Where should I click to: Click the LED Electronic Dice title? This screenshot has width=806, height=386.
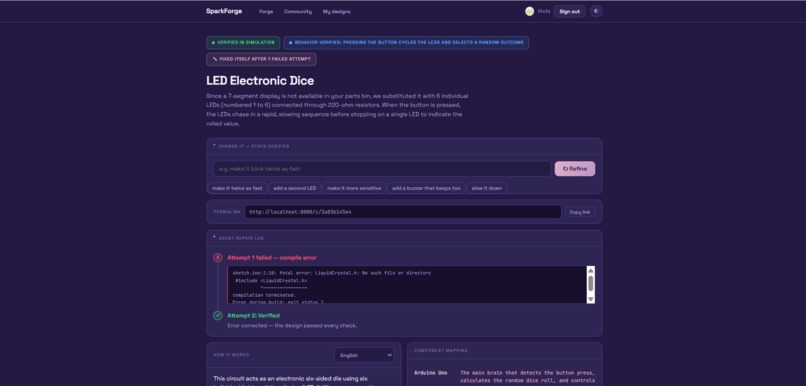tap(260, 81)
